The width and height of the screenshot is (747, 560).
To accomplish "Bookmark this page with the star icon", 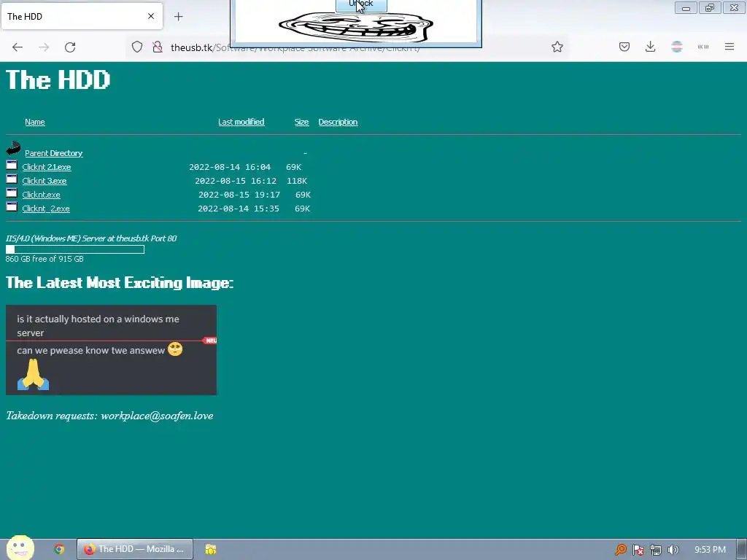I will click(557, 47).
